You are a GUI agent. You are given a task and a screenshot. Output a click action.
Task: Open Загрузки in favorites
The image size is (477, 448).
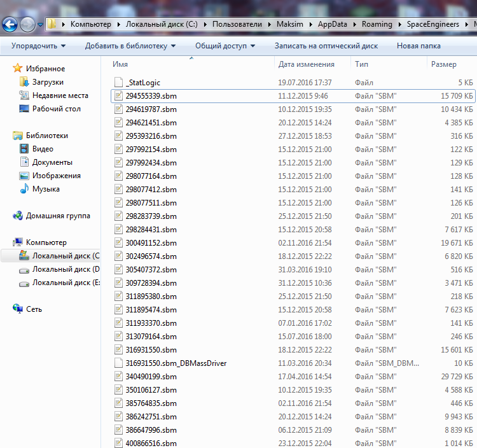tap(48, 82)
